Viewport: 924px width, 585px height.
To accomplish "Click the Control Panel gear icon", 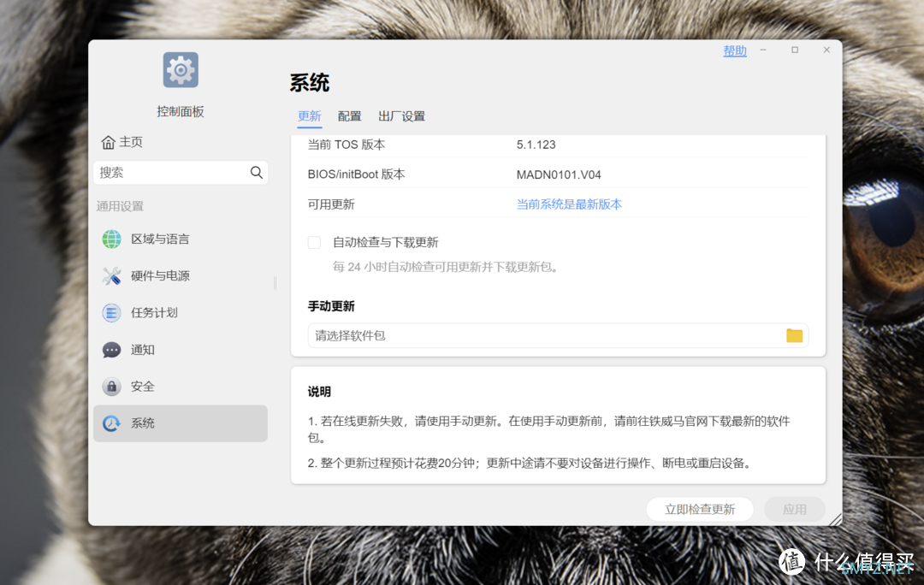I will point(181,70).
